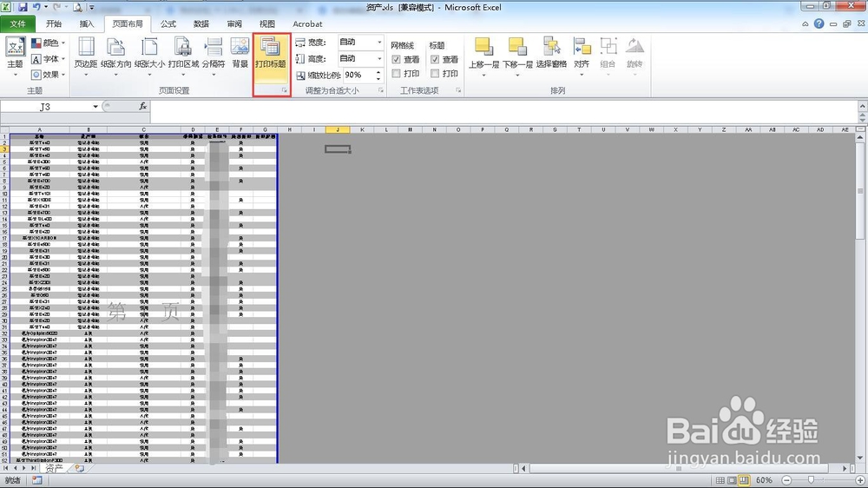
Task: Open the 纸张方向 orientation menu
Action: click(116, 57)
